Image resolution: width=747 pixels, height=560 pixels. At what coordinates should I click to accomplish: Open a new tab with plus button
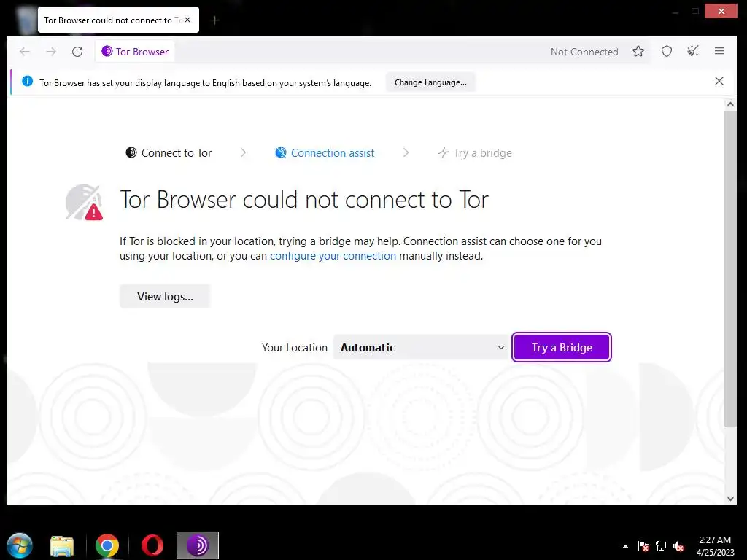[x=215, y=20]
